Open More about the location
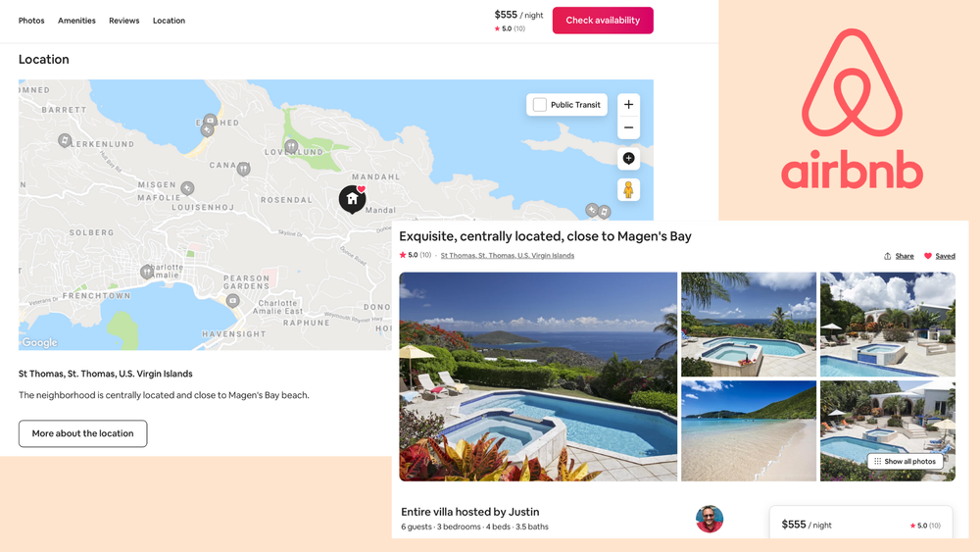 pos(82,433)
